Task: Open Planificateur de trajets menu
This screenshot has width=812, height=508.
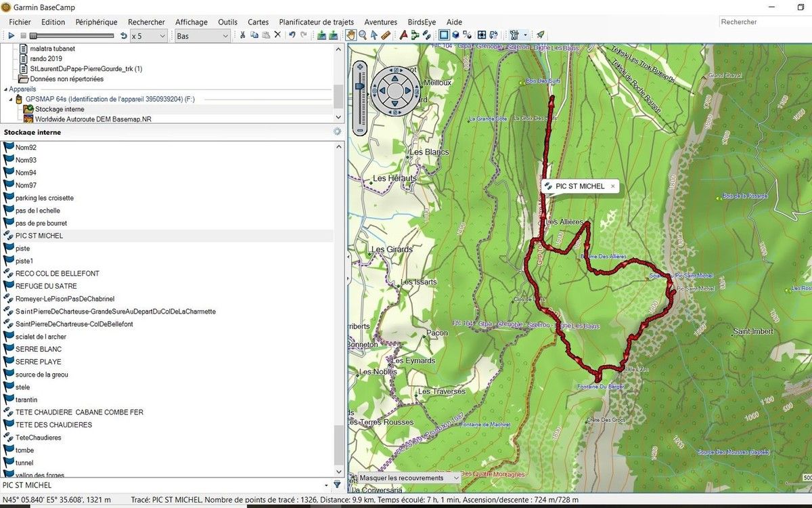Action: (x=317, y=22)
